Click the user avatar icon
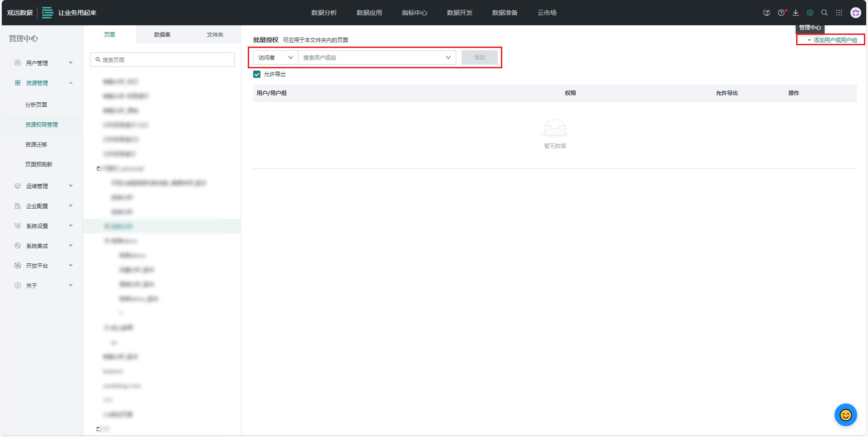Screen dimensions: 868x437 (x=855, y=13)
